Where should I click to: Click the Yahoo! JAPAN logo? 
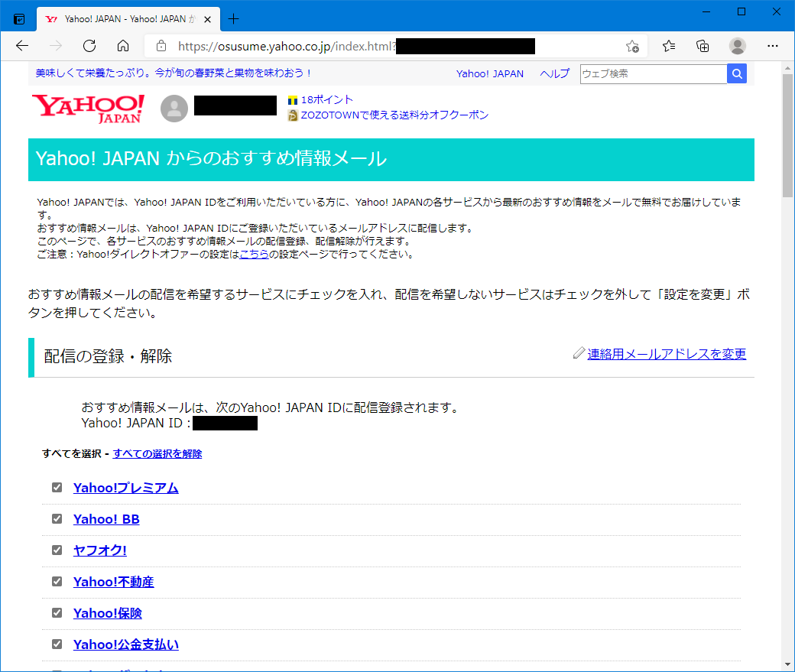click(x=88, y=108)
